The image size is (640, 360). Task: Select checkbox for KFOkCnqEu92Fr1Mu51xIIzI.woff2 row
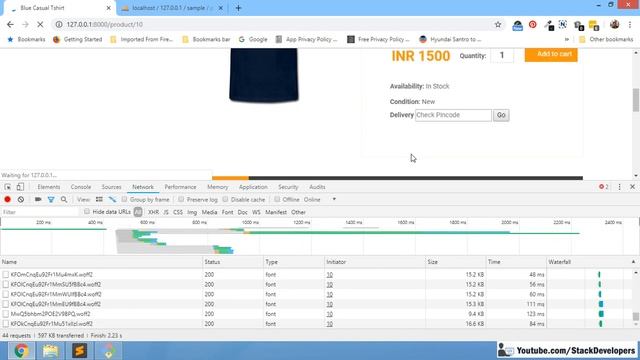pyautogui.click(x=5, y=324)
